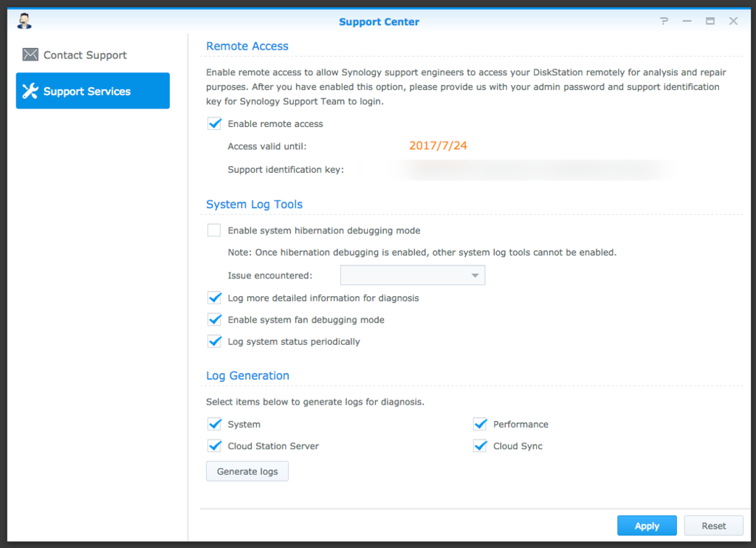
Task: Click the Support Center avatar icon
Action: point(24,21)
